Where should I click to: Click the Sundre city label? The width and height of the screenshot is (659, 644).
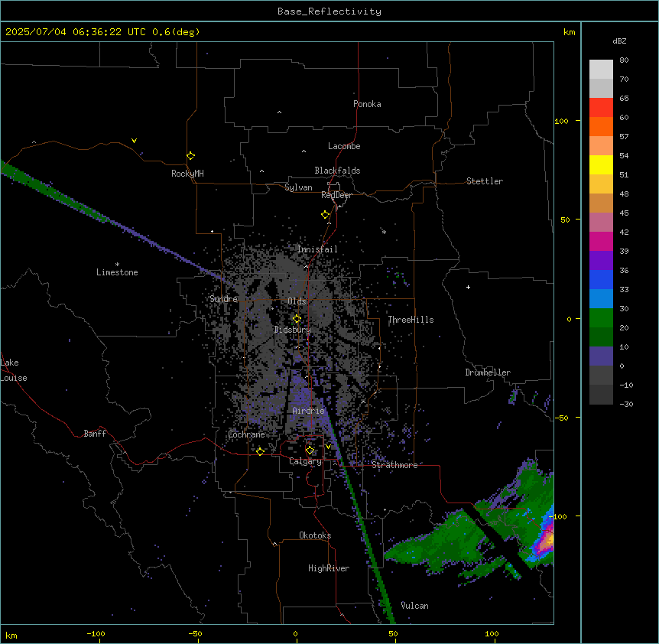(x=223, y=299)
